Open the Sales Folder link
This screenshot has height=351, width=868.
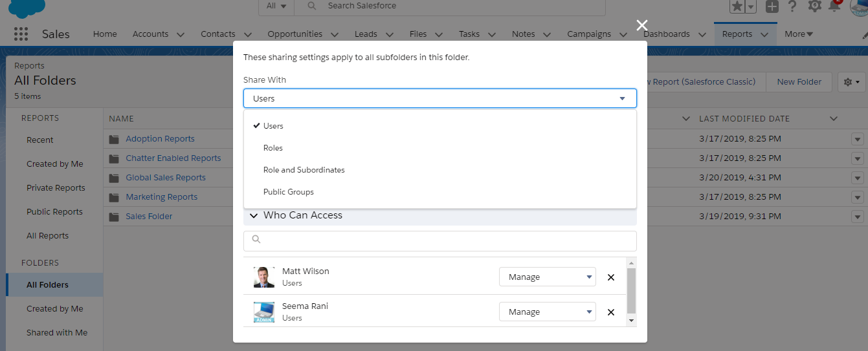point(149,217)
